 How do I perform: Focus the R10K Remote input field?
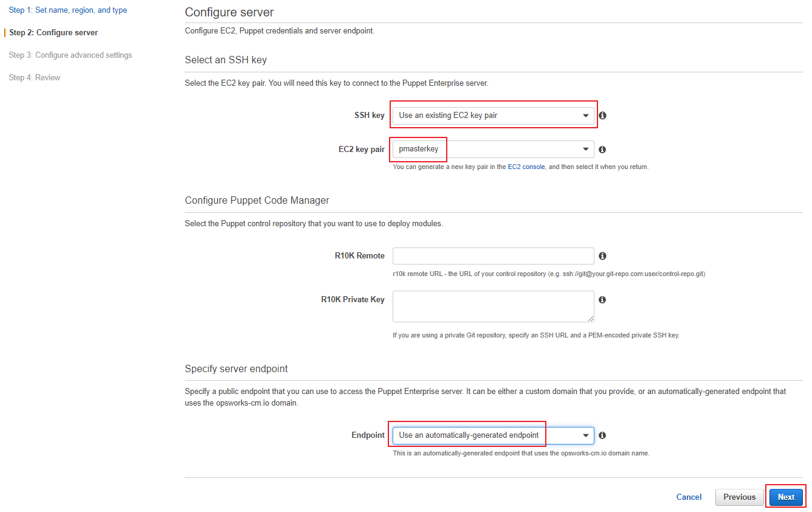pyautogui.click(x=494, y=256)
